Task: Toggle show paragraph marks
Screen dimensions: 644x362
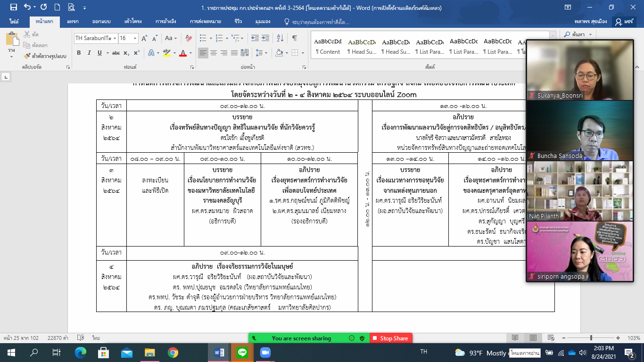Action: (x=295, y=38)
